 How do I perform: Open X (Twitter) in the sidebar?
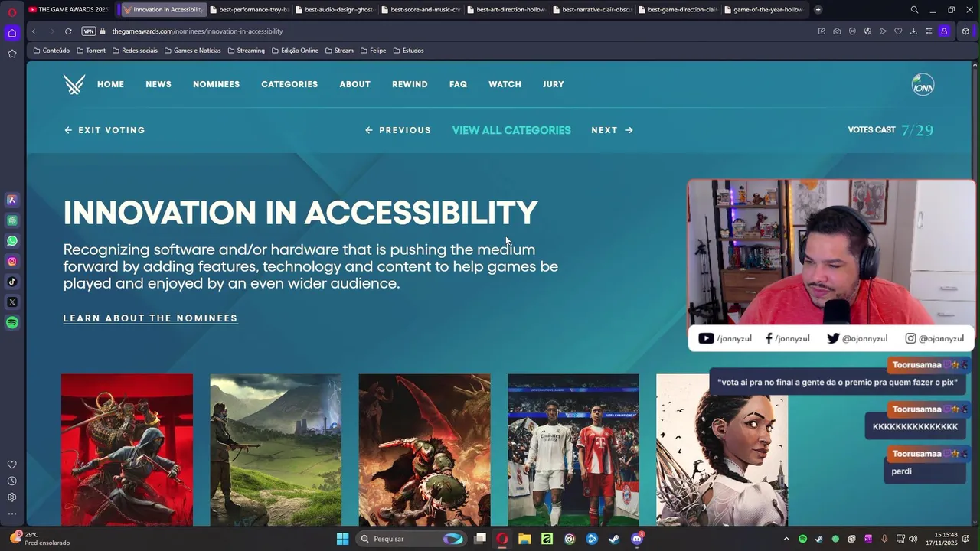11,302
